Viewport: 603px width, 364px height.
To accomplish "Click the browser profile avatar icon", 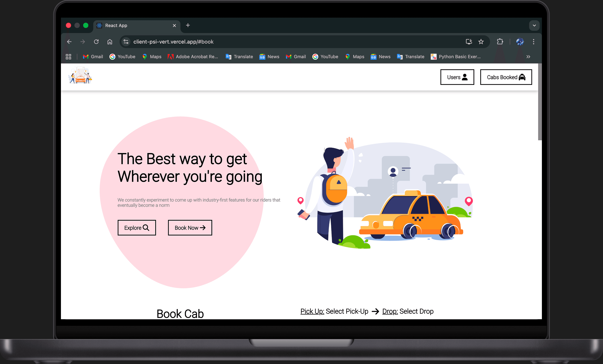I will click(520, 42).
